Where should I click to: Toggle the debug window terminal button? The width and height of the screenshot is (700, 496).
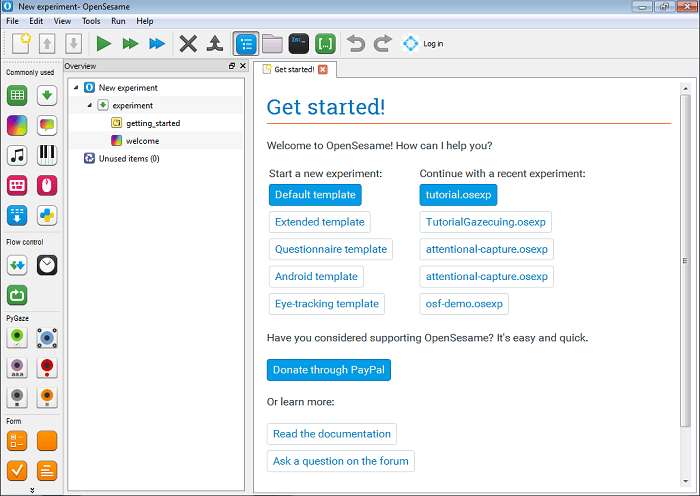click(298, 43)
